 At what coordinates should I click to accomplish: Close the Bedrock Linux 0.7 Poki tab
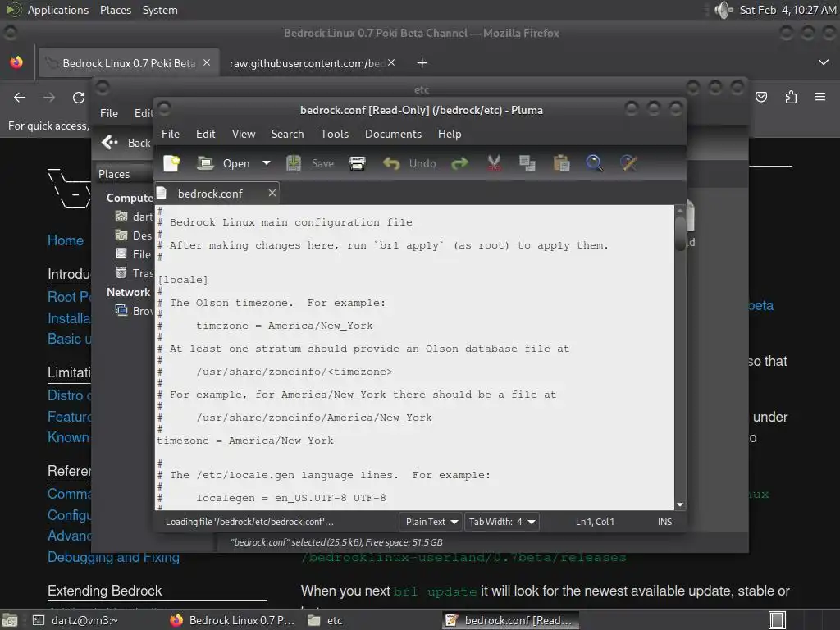[206, 62]
